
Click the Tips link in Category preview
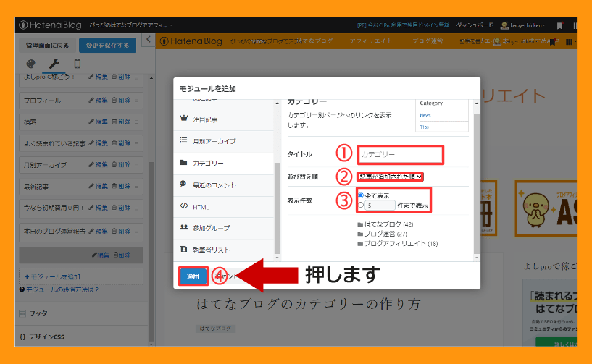[x=425, y=127]
